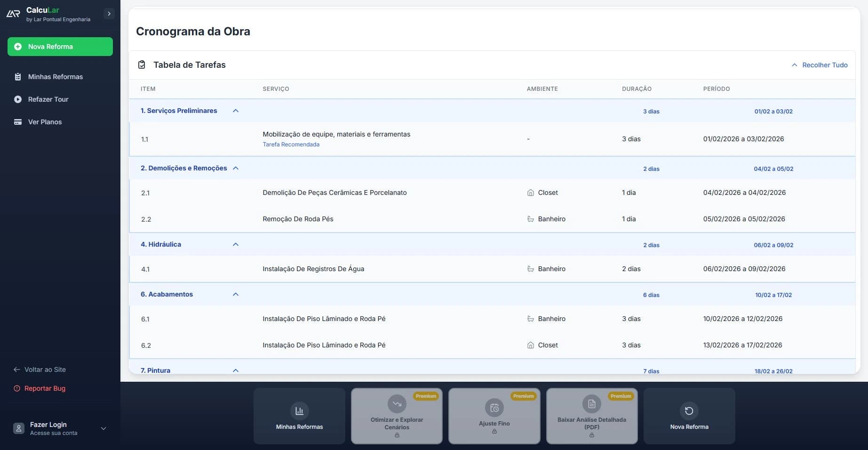Collapse the Hidráulica section chevron

coord(236,245)
